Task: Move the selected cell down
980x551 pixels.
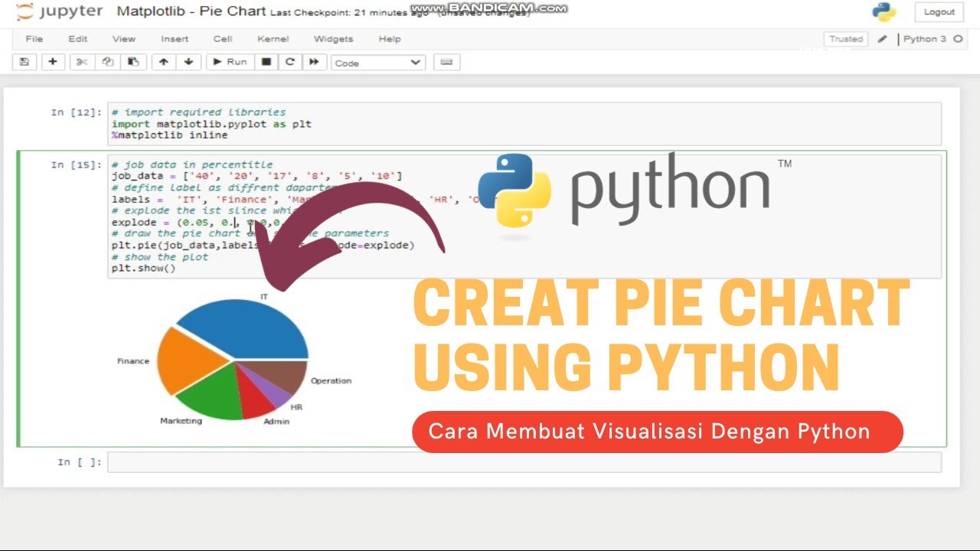Action: click(188, 62)
